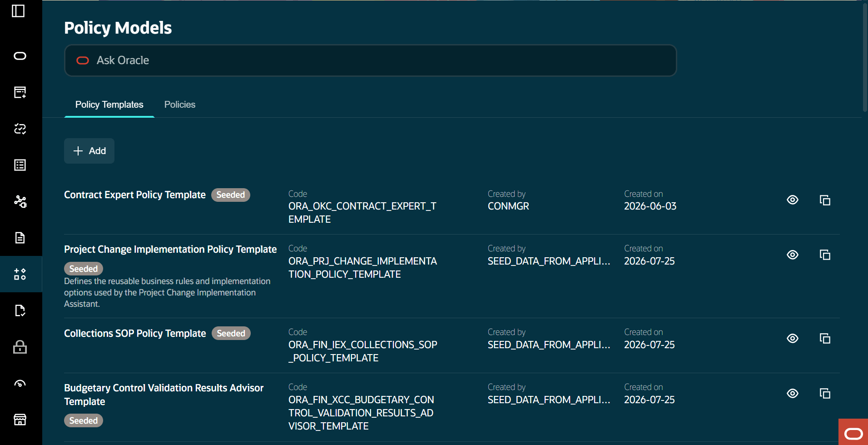Screen dimensions: 868x445
Task: Click the Add button
Action: [89, 151]
